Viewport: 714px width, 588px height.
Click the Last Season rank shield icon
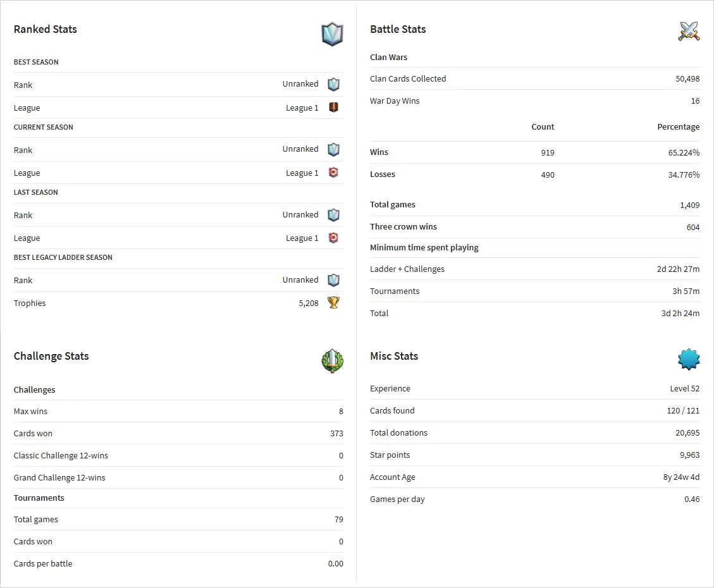click(x=333, y=215)
